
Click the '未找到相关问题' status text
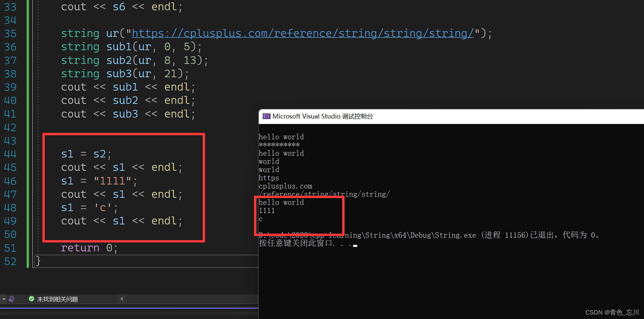57,299
